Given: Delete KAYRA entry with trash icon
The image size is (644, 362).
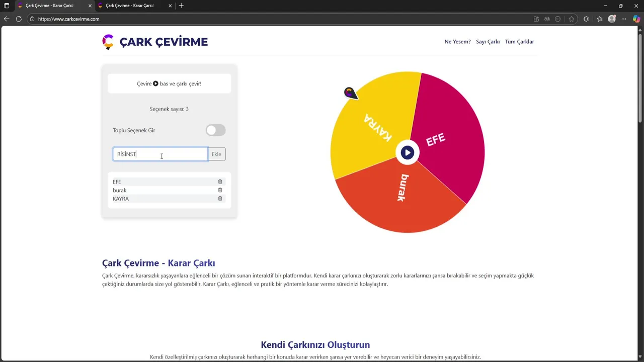Looking at the screenshot, I should (x=220, y=199).
